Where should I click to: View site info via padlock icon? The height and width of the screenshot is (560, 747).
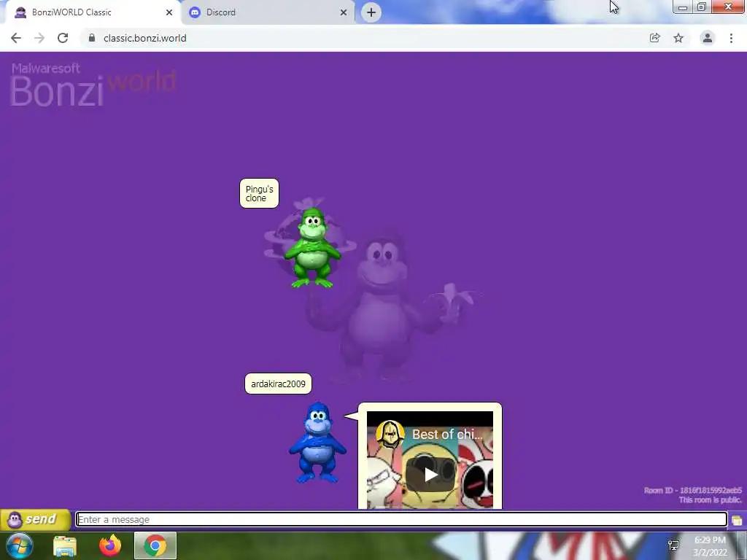pos(92,38)
